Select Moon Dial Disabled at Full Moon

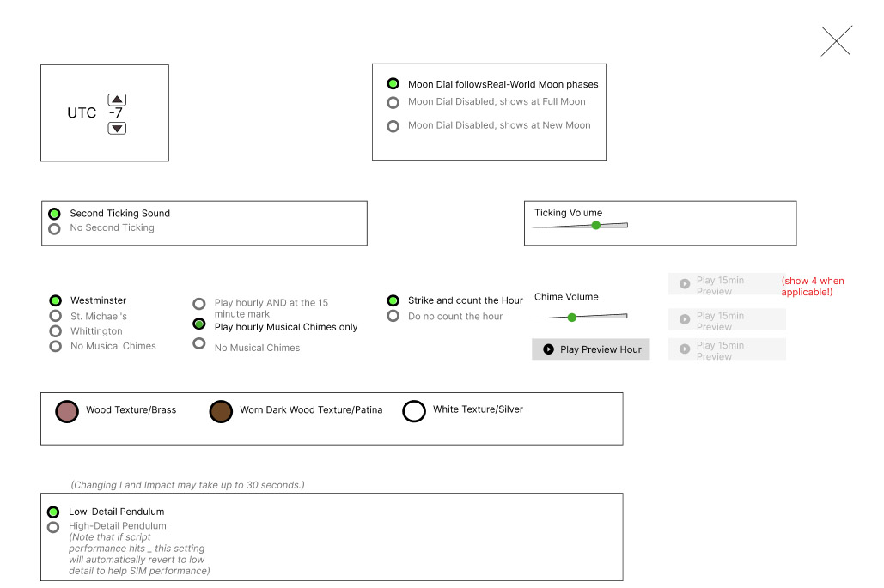[393, 102]
